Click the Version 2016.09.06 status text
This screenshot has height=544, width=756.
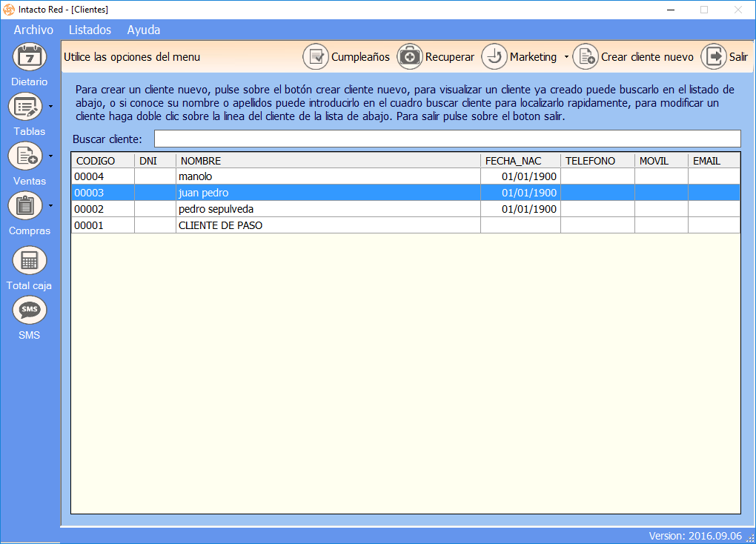pyautogui.click(x=694, y=536)
